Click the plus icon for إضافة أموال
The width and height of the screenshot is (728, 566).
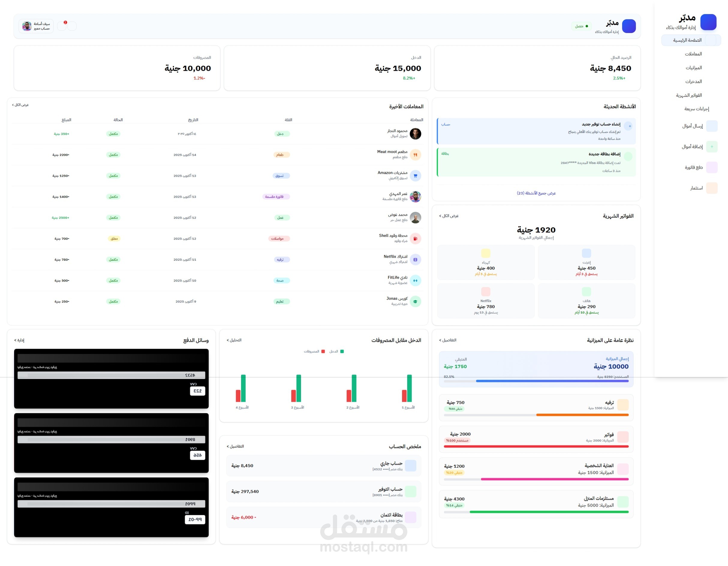(x=712, y=147)
